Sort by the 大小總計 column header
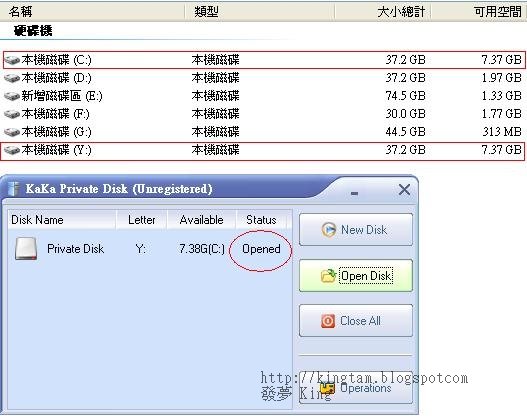527x419 pixels. click(383, 12)
